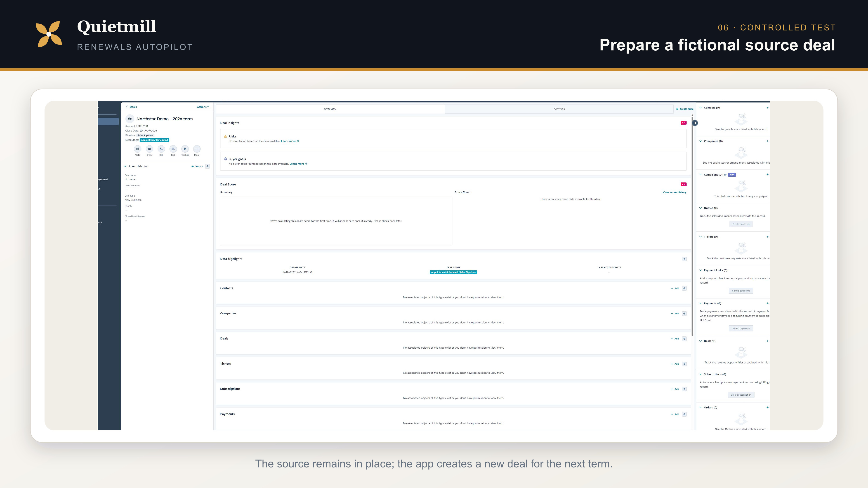Click the Create subscription button
This screenshot has height=488, width=868.
coord(741,395)
